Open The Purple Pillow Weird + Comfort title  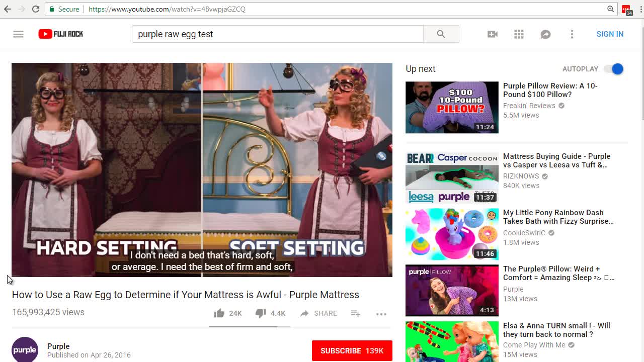[x=558, y=273]
